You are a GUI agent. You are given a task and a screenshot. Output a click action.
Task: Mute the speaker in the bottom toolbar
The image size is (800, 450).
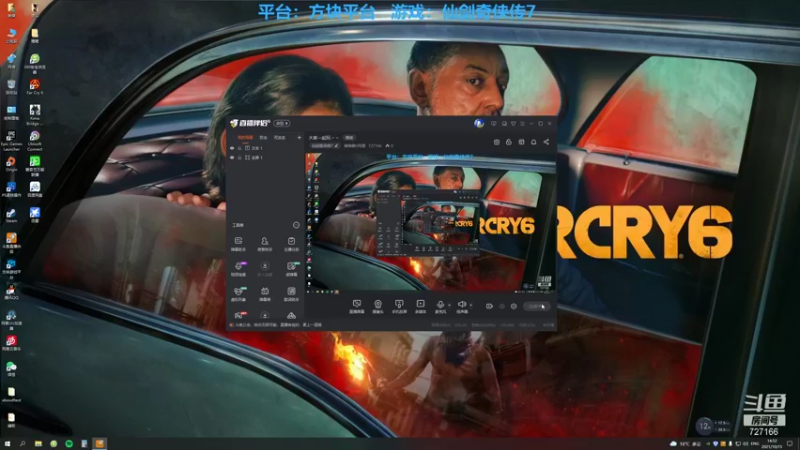462,306
